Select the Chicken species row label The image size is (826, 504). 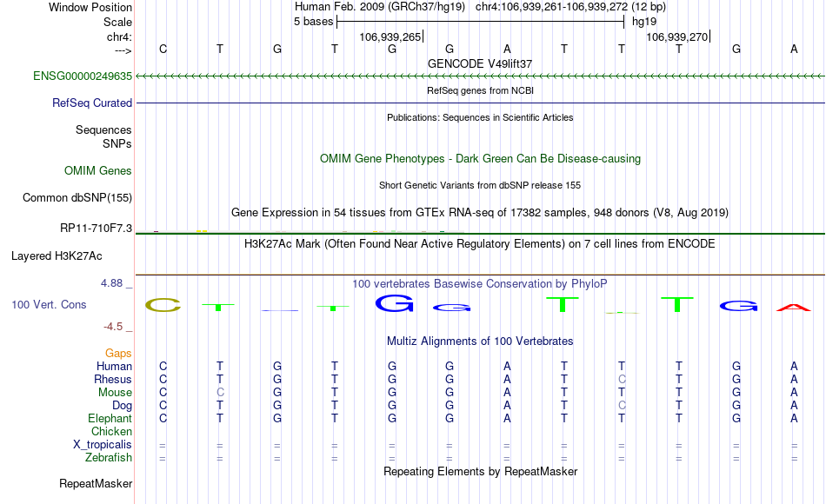[x=111, y=431]
